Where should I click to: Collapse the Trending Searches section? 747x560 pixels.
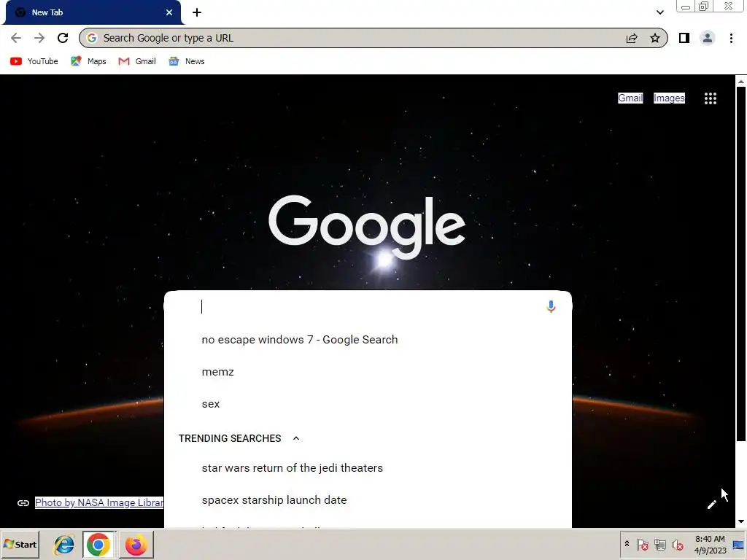click(x=296, y=438)
